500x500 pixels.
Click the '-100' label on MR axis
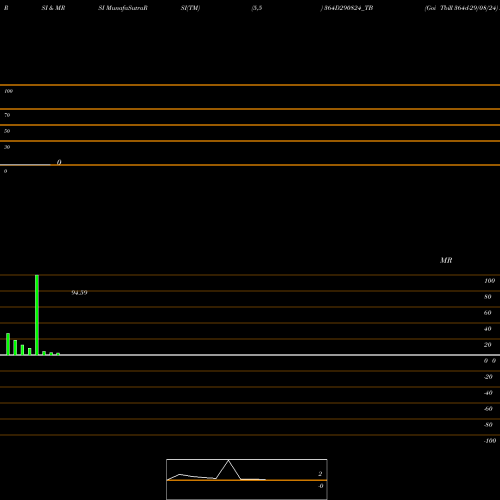pos(490,441)
